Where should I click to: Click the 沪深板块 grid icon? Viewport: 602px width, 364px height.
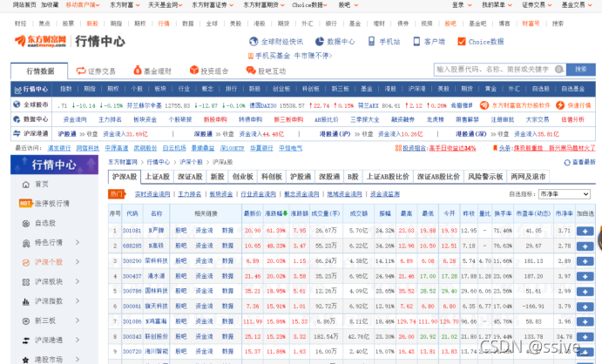26,282
